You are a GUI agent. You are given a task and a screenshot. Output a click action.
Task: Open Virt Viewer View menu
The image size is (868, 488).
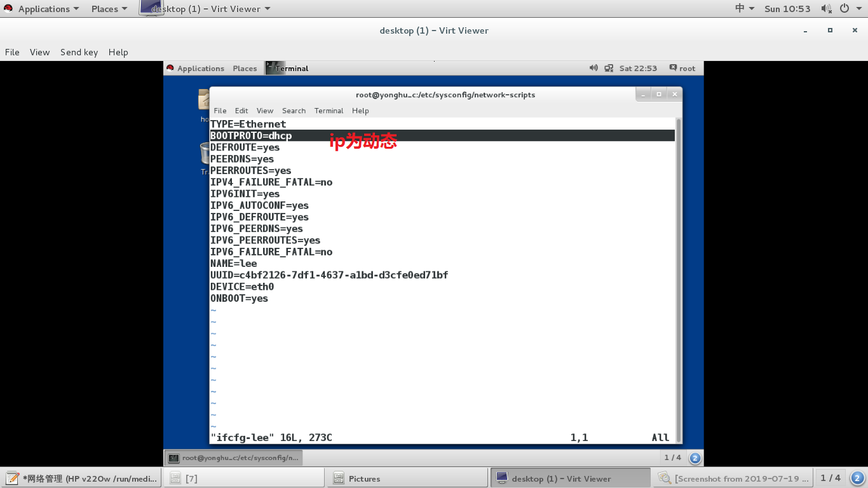click(39, 52)
